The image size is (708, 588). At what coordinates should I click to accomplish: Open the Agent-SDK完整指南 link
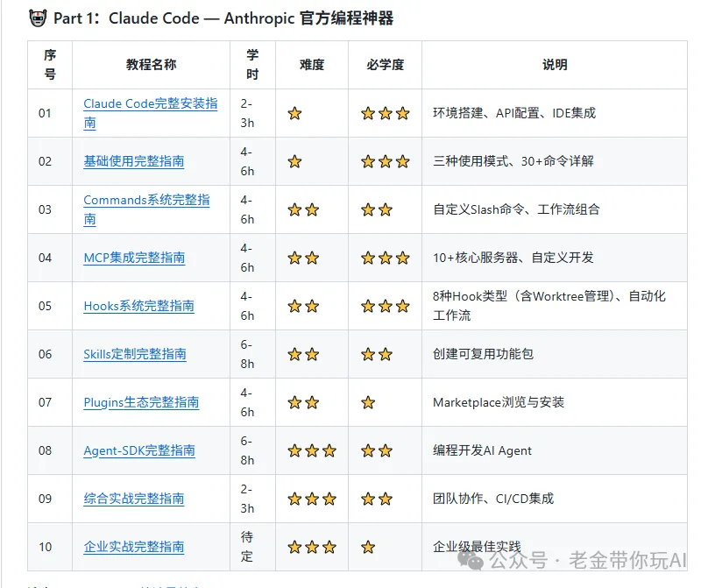pyautogui.click(x=138, y=450)
